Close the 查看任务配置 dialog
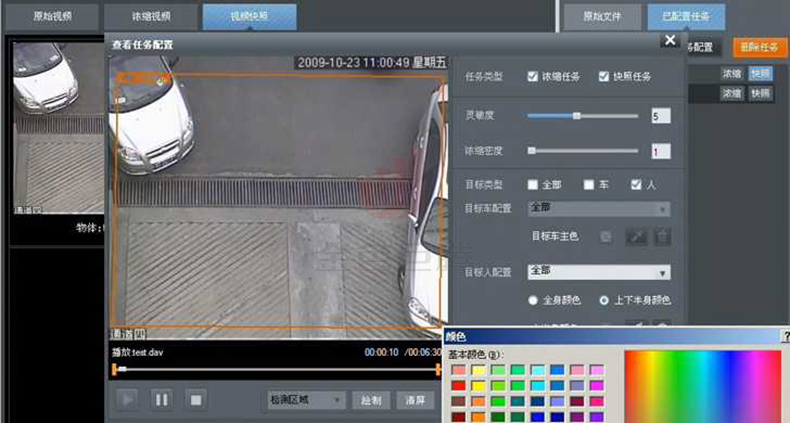 pos(669,40)
